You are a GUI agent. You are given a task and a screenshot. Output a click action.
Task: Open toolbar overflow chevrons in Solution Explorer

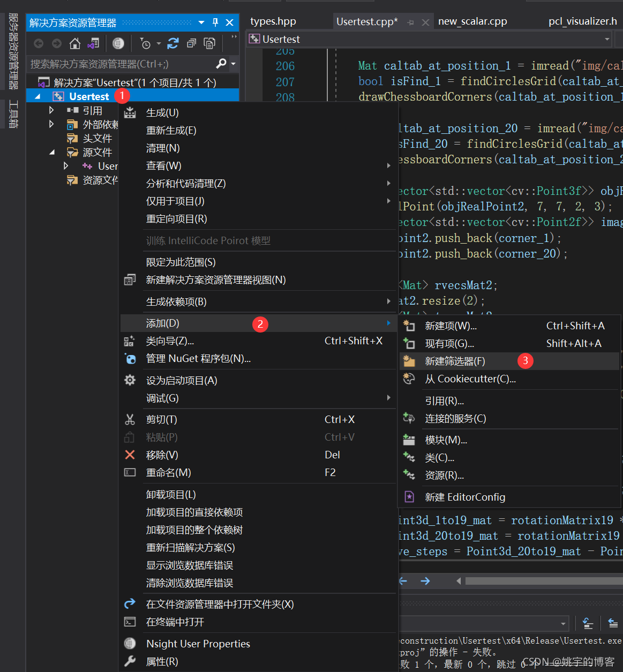point(234,37)
